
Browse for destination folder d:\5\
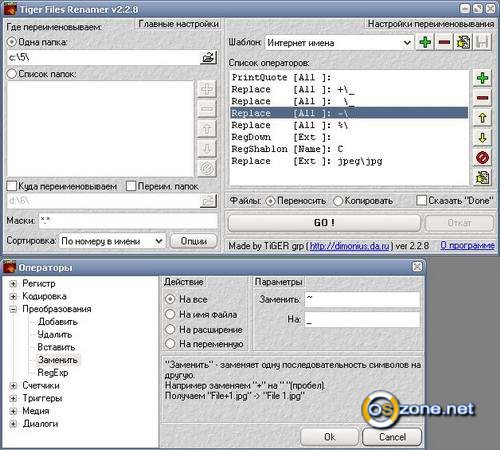pos(209,201)
